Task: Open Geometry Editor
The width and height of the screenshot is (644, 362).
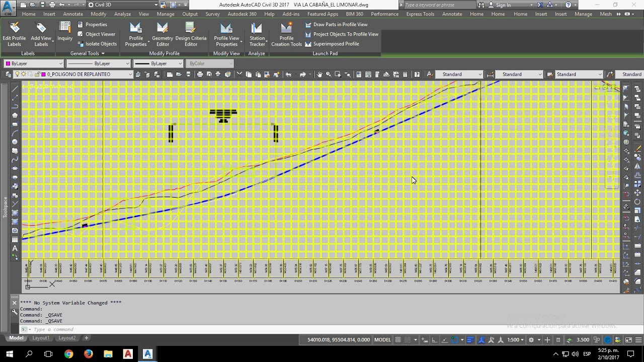Action: tap(163, 34)
